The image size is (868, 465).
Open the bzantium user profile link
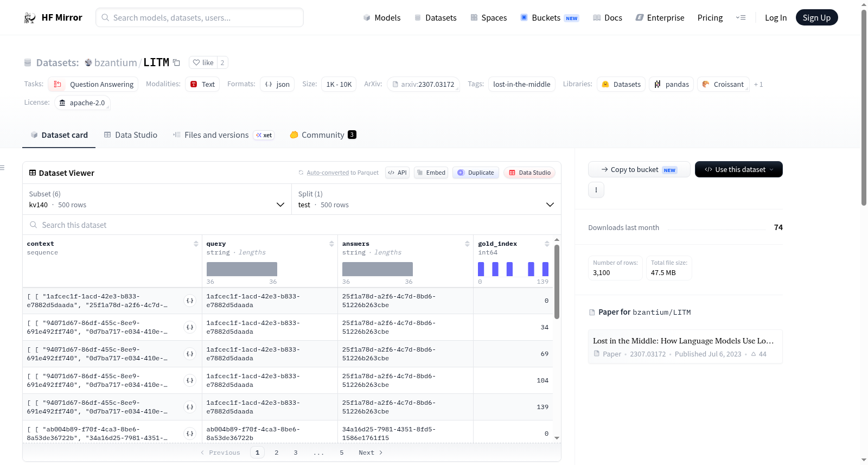pyautogui.click(x=116, y=62)
